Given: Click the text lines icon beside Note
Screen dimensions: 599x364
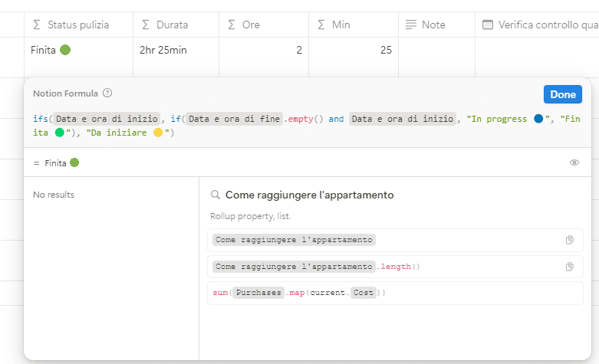Looking at the screenshot, I should pyautogui.click(x=411, y=25).
